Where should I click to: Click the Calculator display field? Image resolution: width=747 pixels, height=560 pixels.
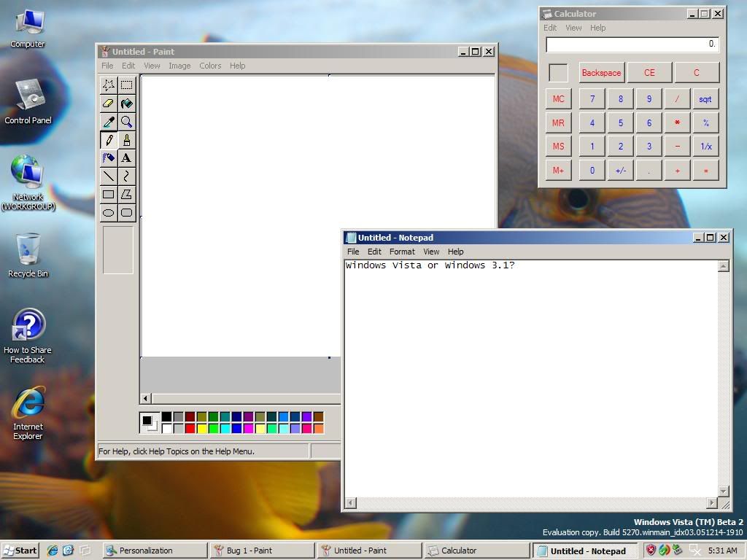(632, 44)
